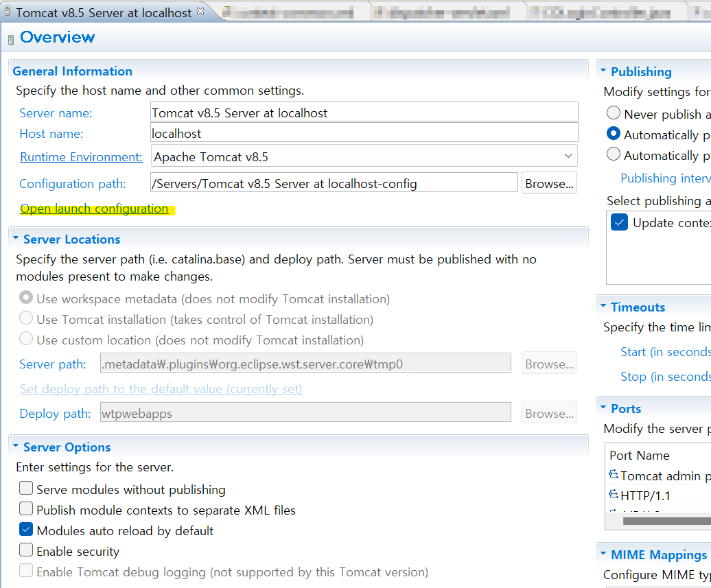Click the Server path text field
The image size is (711, 588).
point(305,363)
